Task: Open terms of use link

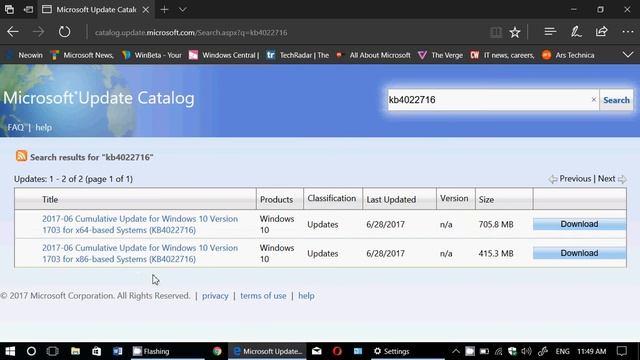Action: point(263,296)
